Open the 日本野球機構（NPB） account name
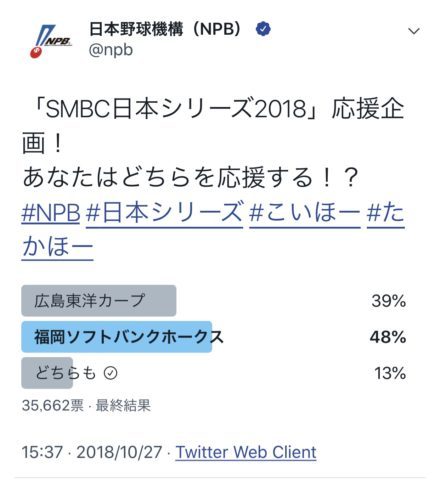 tap(165, 29)
